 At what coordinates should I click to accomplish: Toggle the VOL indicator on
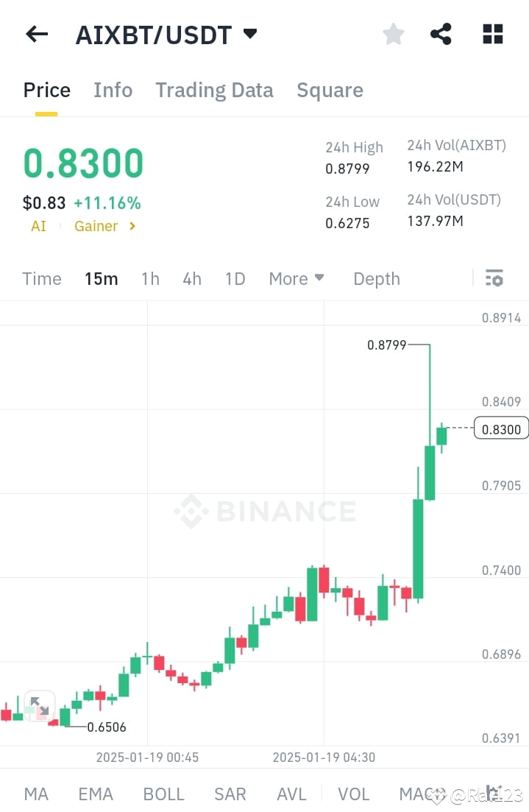[354, 794]
